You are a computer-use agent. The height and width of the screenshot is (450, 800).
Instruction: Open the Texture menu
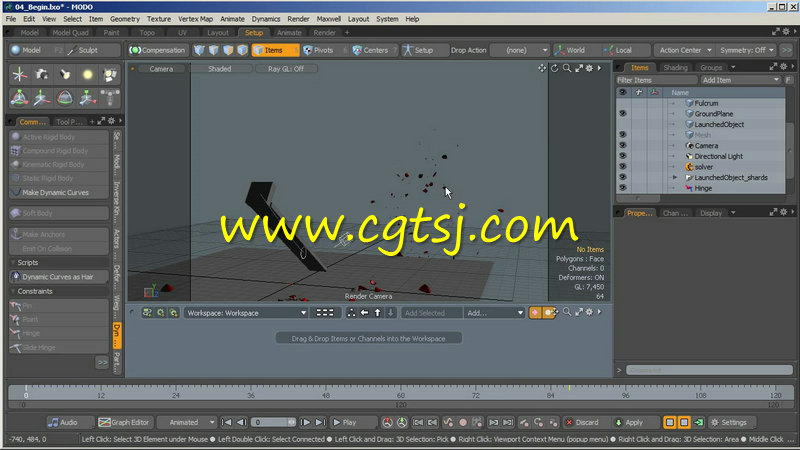(x=159, y=19)
